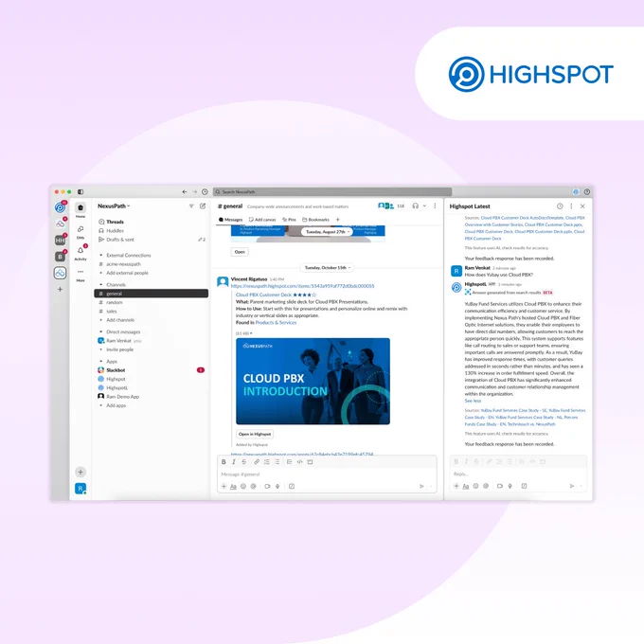Open help with the question mark icon

[x=587, y=192]
